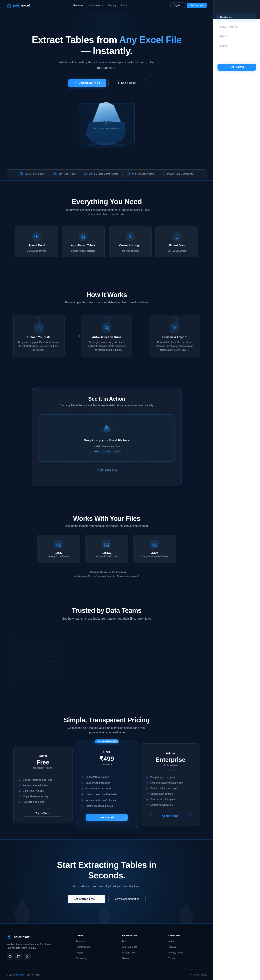Screen dimensions: 260x980
Task: Select How It Works in side menu panel
Action: 237,27
